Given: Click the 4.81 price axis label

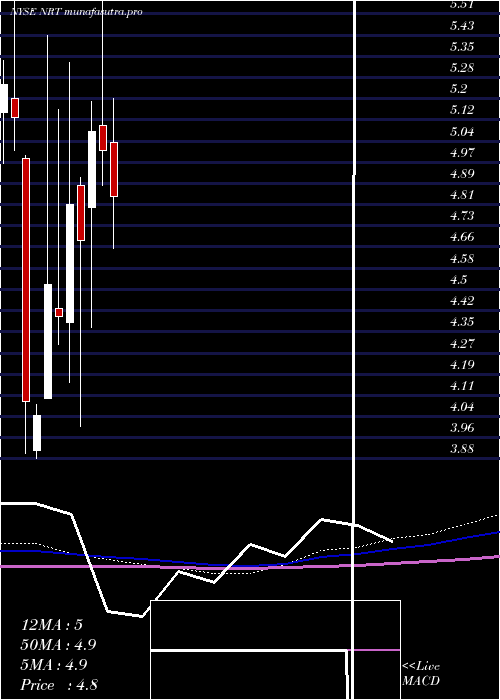Looking at the screenshot, I should (x=462, y=195).
